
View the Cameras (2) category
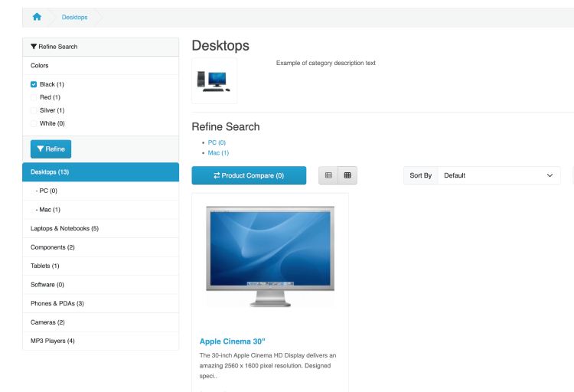101,322
